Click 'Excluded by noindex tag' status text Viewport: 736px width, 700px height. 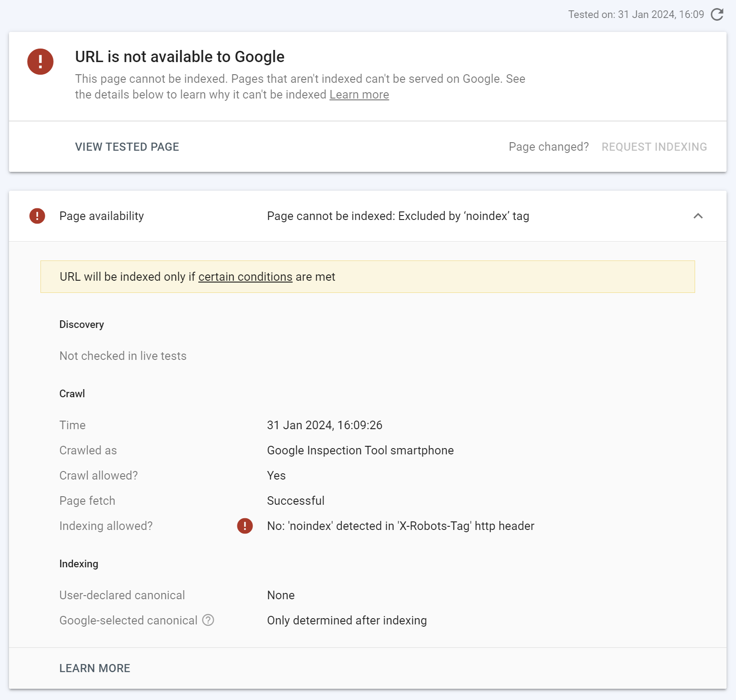point(397,216)
